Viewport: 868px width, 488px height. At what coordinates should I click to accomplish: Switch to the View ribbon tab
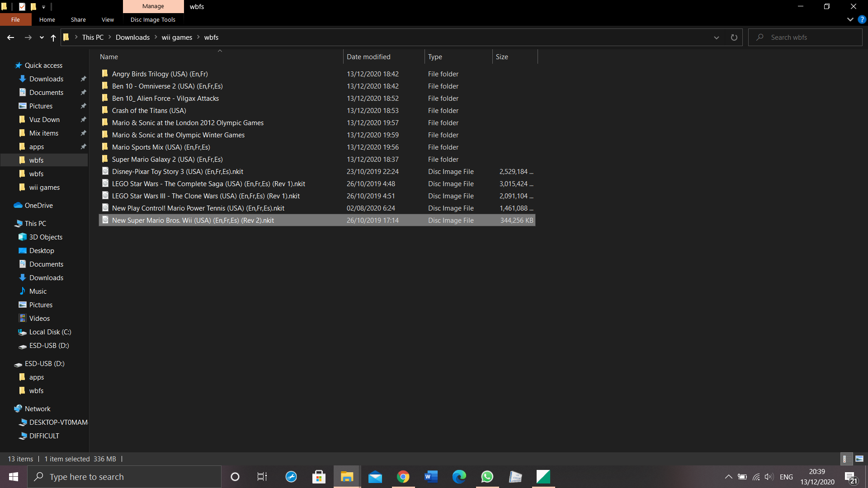pos(108,19)
